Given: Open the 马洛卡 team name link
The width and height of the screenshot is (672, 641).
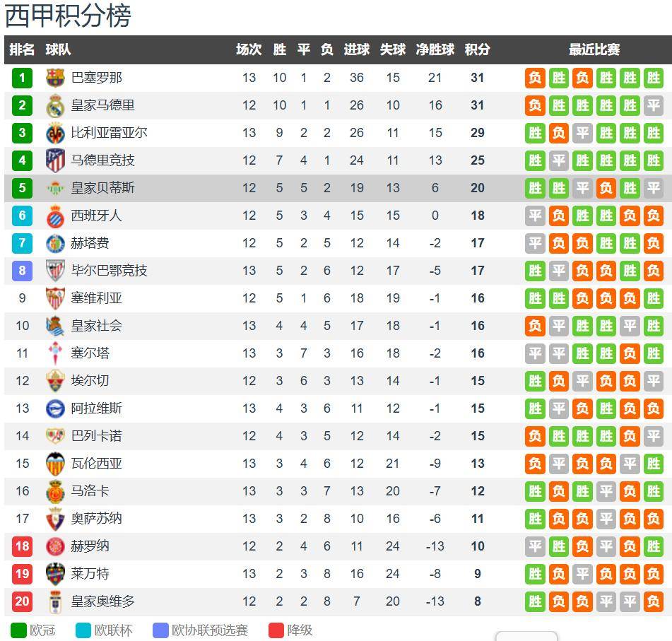Looking at the screenshot, I should point(90,491).
